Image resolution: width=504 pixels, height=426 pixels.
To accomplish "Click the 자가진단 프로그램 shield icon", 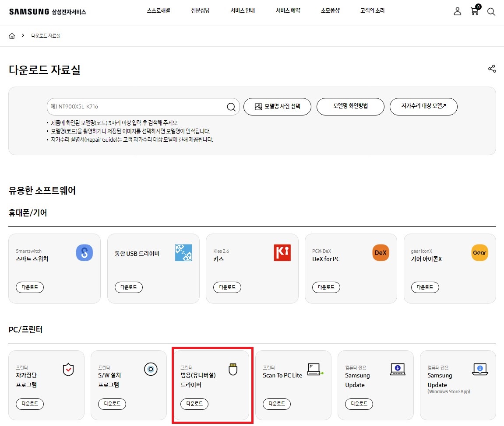I will 68,370.
